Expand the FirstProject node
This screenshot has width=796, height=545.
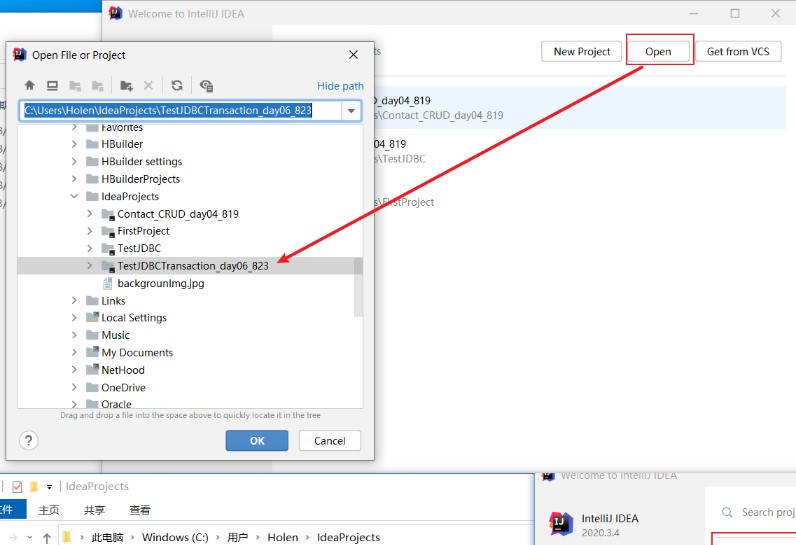pyautogui.click(x=90, y=231)
